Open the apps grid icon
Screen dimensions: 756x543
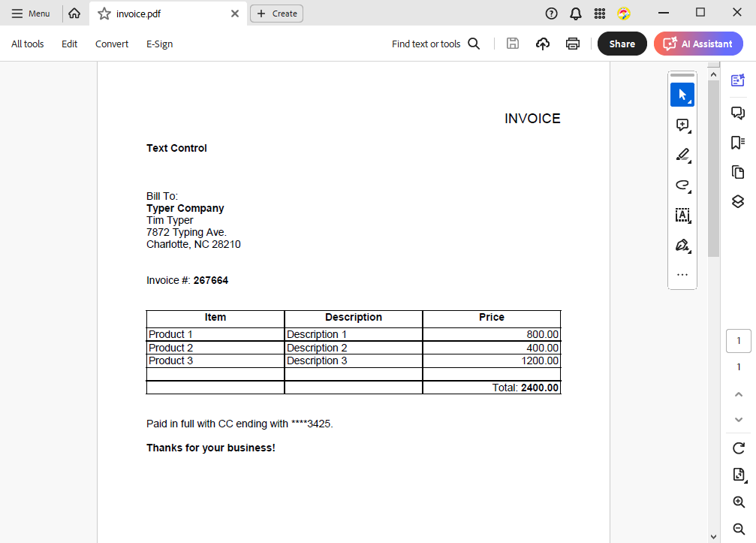pyautogui.click(x=599, y=14)
